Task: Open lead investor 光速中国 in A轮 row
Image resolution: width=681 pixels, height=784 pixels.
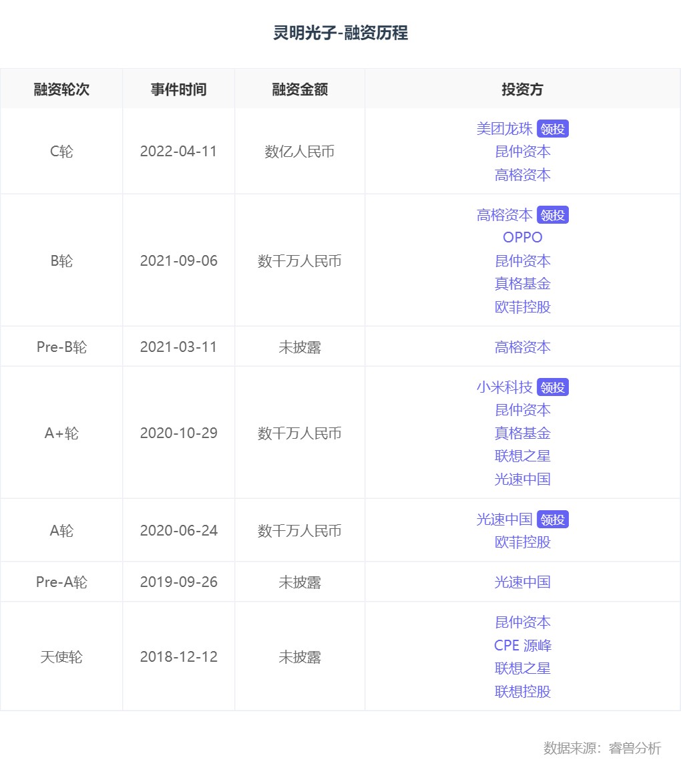Action: coord(504,520)
